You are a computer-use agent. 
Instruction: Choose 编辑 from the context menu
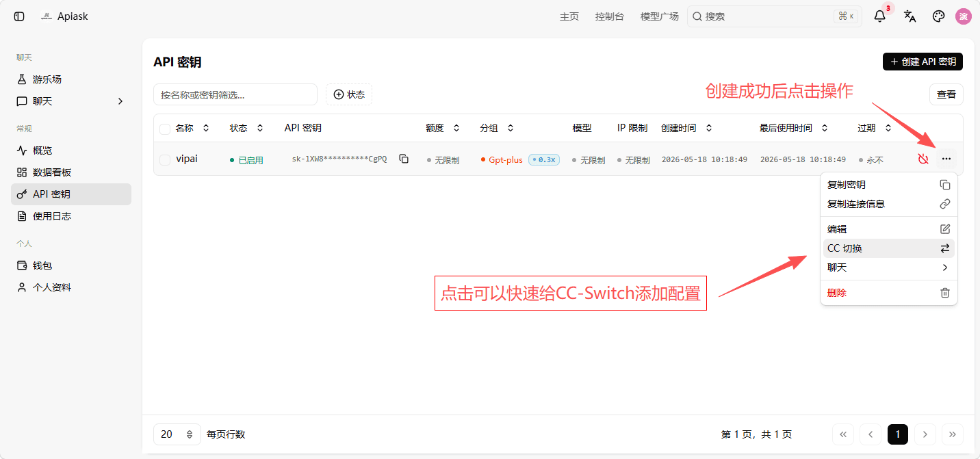point(888,229)
